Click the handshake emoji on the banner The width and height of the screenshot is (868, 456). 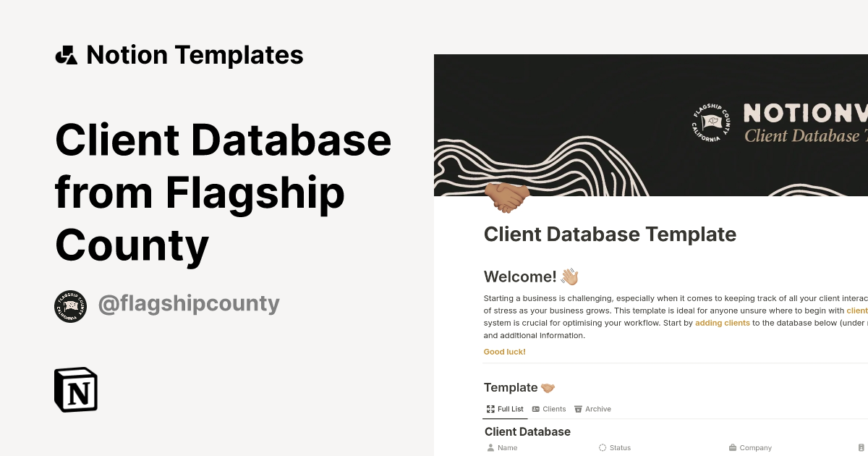506,197
